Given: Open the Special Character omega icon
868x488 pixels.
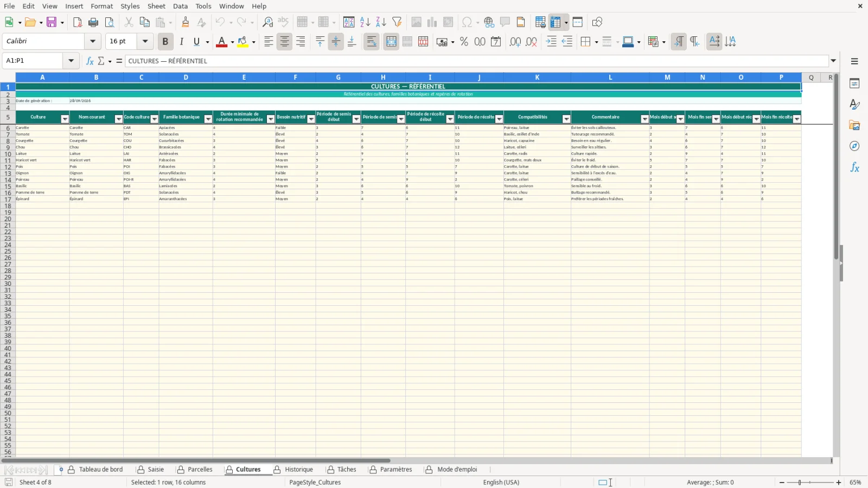Looking at the screenshot, I should coord(467,22).
